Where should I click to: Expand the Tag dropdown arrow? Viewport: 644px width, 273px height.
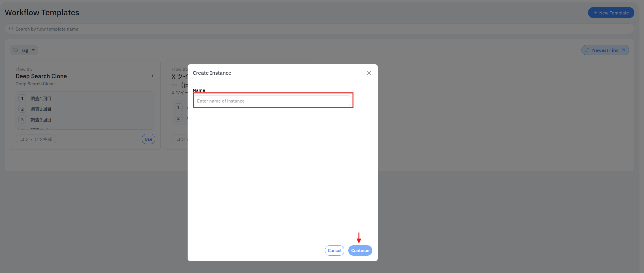click(33, 50)
